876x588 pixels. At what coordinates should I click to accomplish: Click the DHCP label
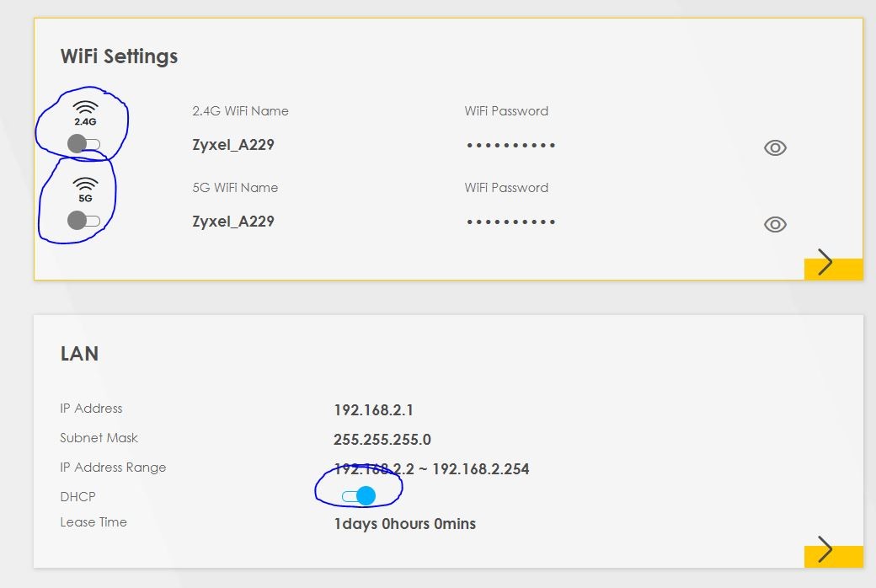(77, 497)
